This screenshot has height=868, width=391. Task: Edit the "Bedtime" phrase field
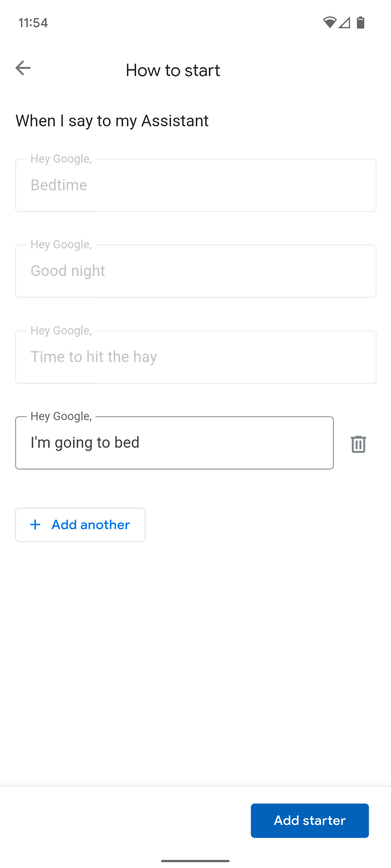click(x=195, y=185)
